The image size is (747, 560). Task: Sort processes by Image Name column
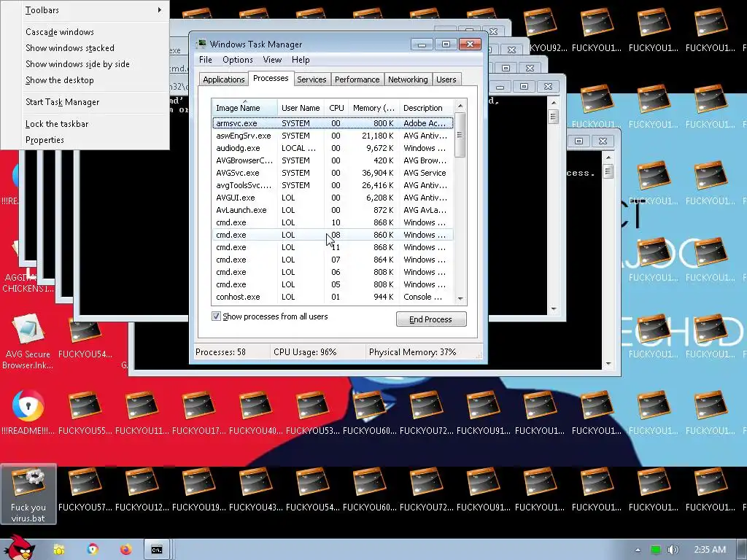245,108
